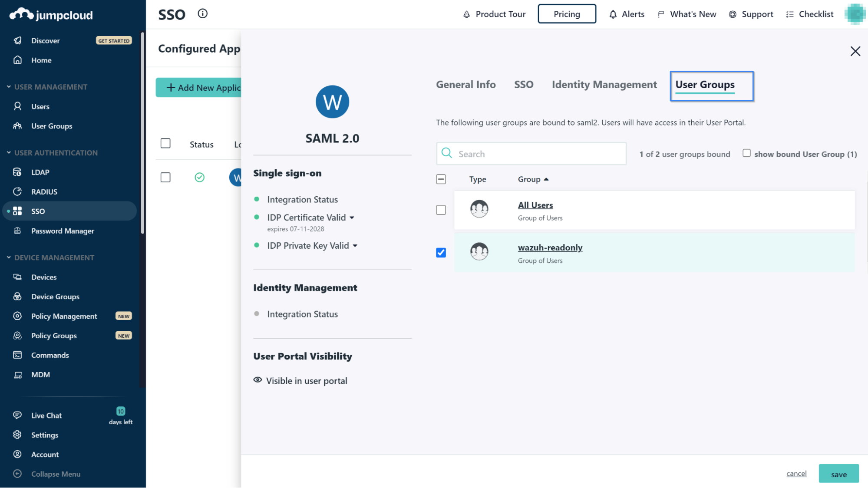Open the wazuh-readonly group link
868x488 pixels.
pos(550,247)
